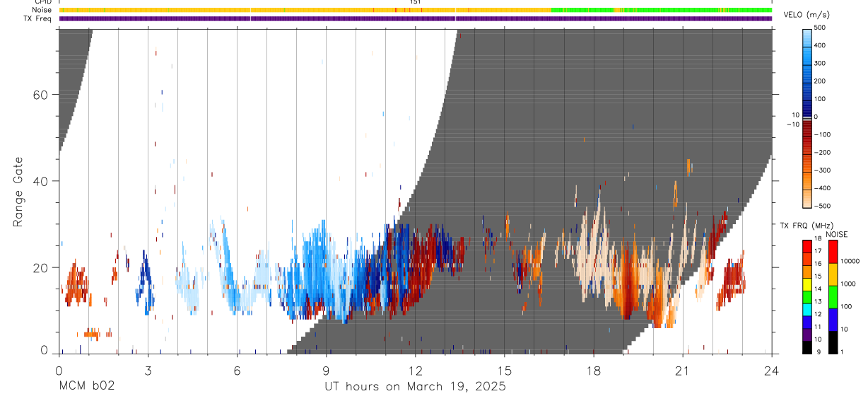Click the pale orange bottom of velocity colorbar

click(x=807, y=198)
